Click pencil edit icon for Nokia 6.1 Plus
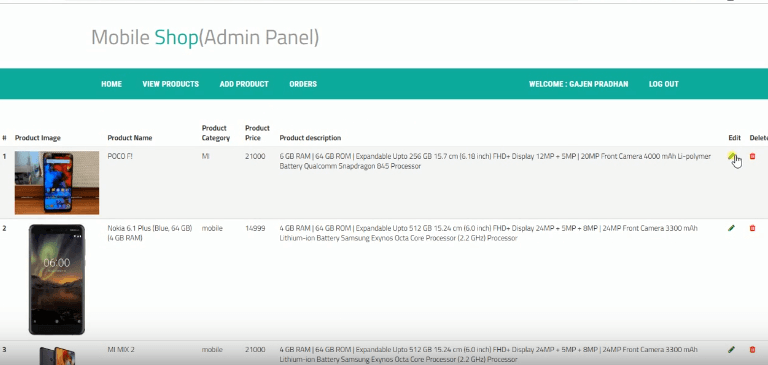Screen dimensions: 768x365 coord(732,228)
